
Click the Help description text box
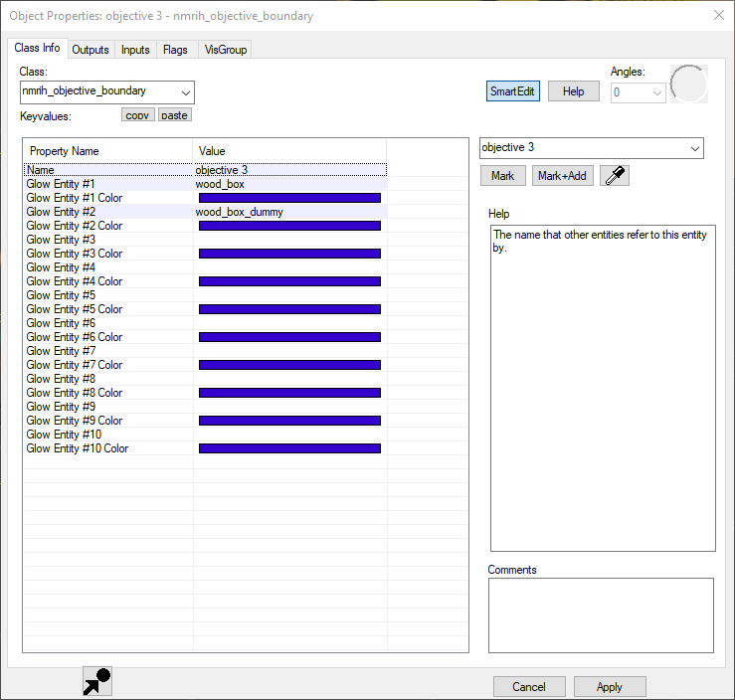603,389
